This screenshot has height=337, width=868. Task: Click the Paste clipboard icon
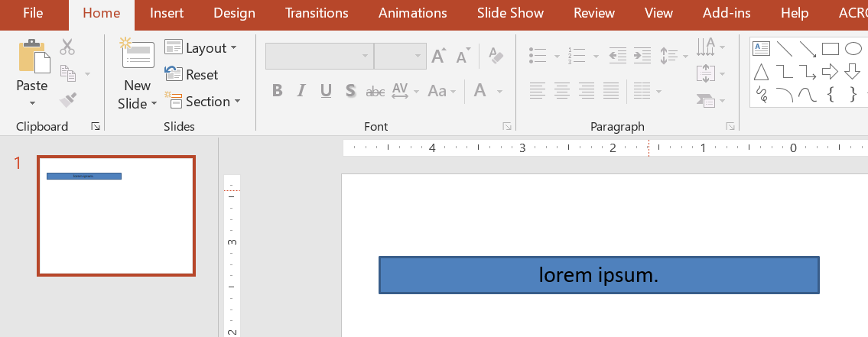coord(34,57)
